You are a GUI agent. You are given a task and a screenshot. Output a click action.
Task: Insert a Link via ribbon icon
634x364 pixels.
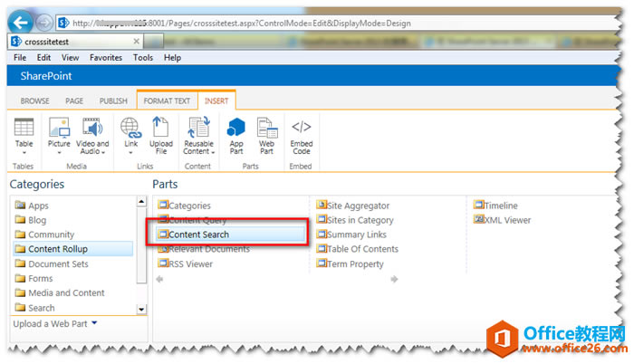(x=131, y=128)
